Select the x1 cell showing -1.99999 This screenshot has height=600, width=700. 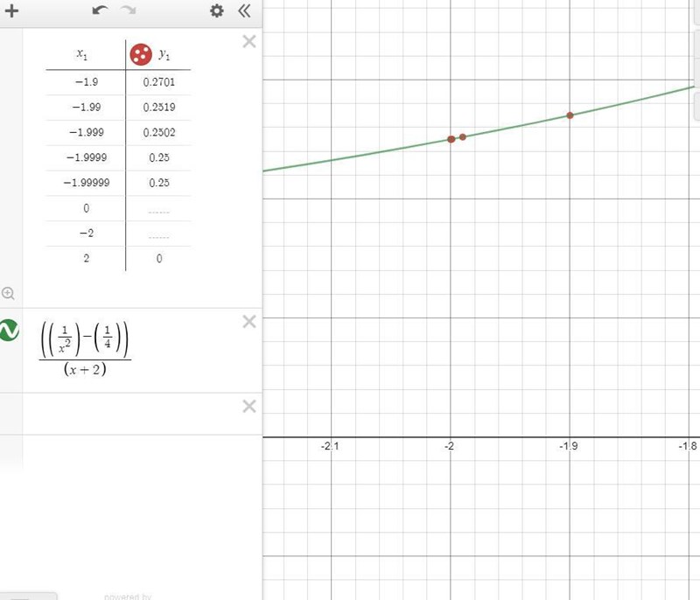[x=85, y=183]
